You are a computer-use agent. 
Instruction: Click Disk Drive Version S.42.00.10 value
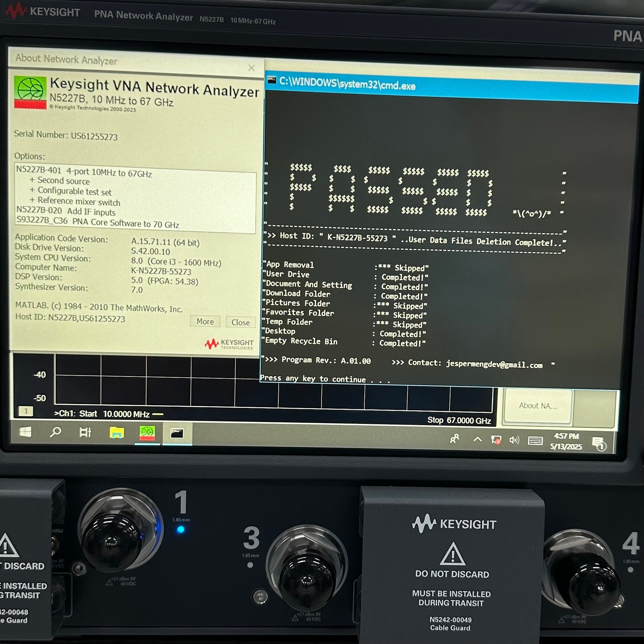click(x=150, y=251)
